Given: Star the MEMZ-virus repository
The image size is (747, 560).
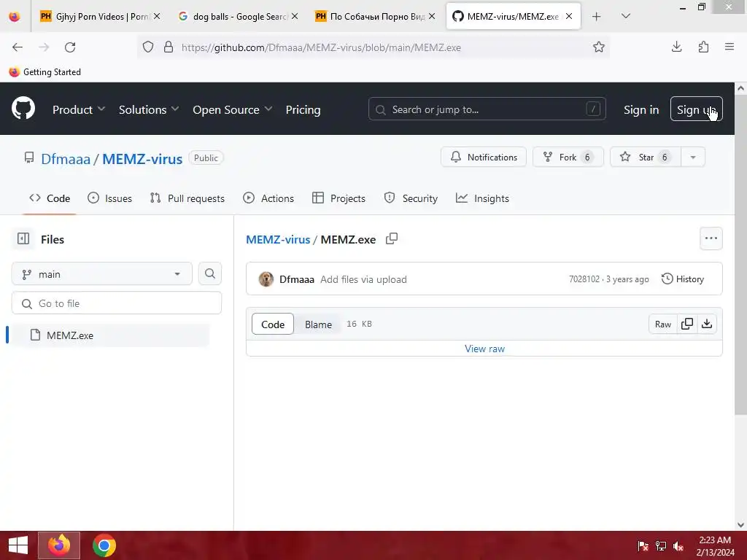Looking at the screenshot, I should (646, 157).
